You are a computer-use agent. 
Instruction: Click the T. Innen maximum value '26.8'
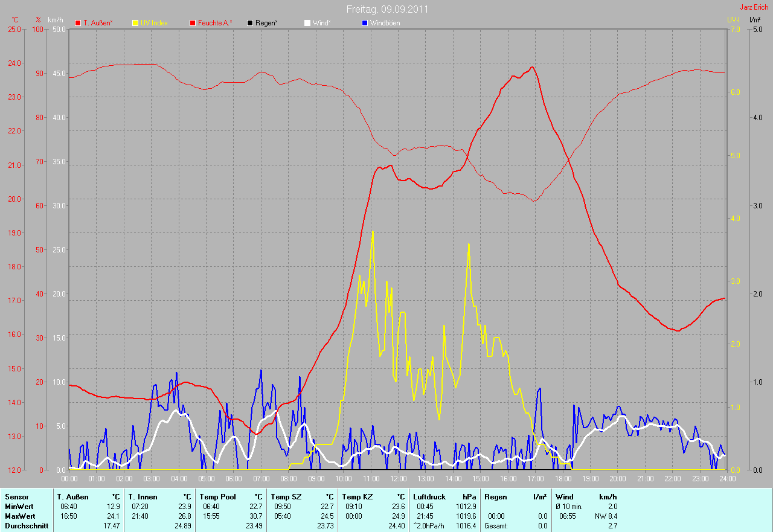pyautogui.click(x=184, y=516)
